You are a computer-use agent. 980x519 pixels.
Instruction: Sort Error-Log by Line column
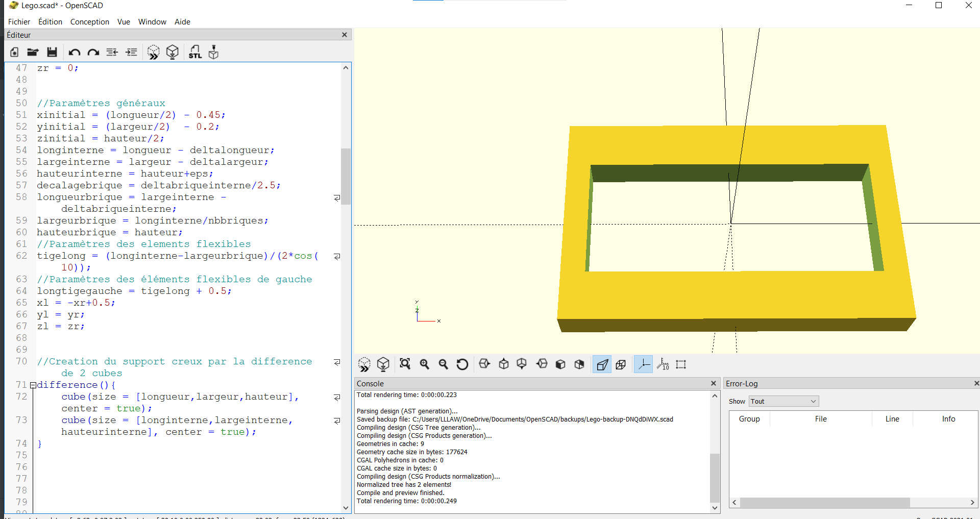coord(892,418)
